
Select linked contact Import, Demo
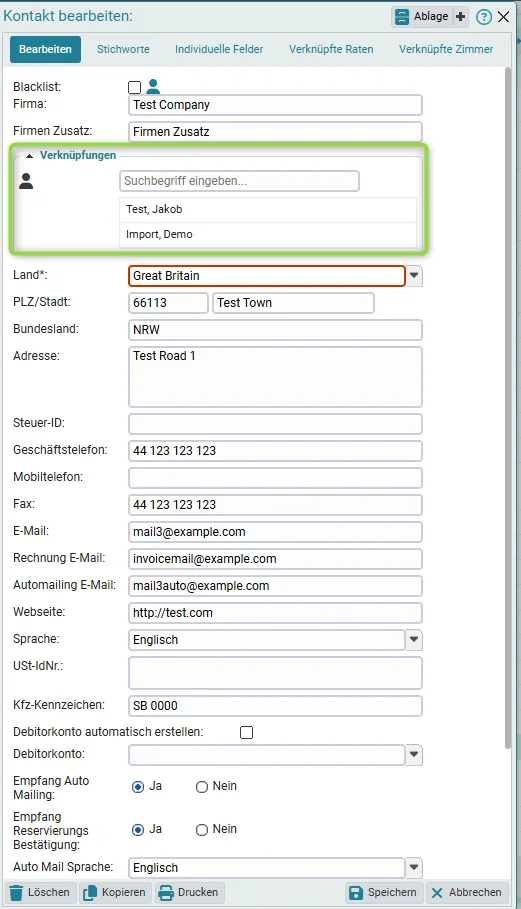pos(268,234)
